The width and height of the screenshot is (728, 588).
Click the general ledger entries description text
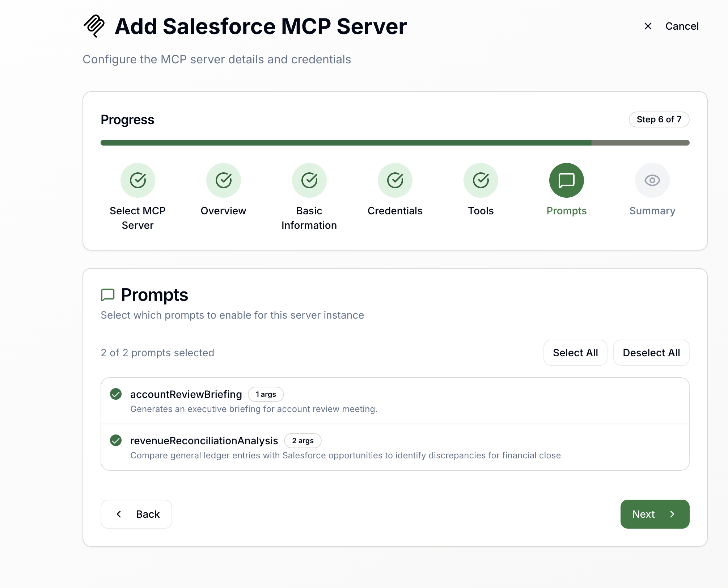pos(346,455)
